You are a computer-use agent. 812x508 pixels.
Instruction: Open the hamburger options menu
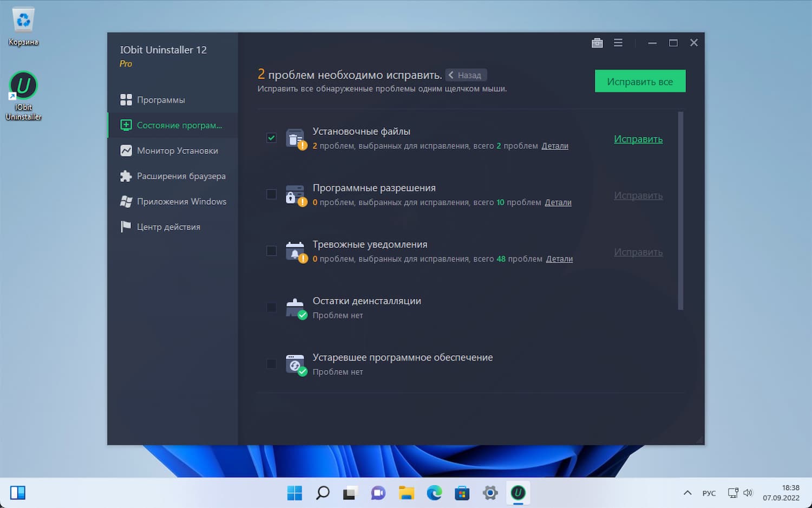click(x=618, y=43)
